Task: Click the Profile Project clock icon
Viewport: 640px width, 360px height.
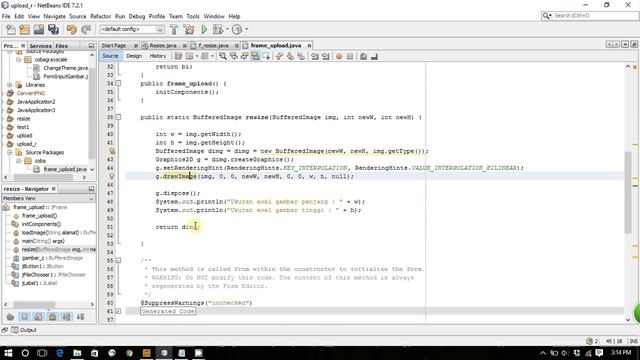Action: (237, 29)
